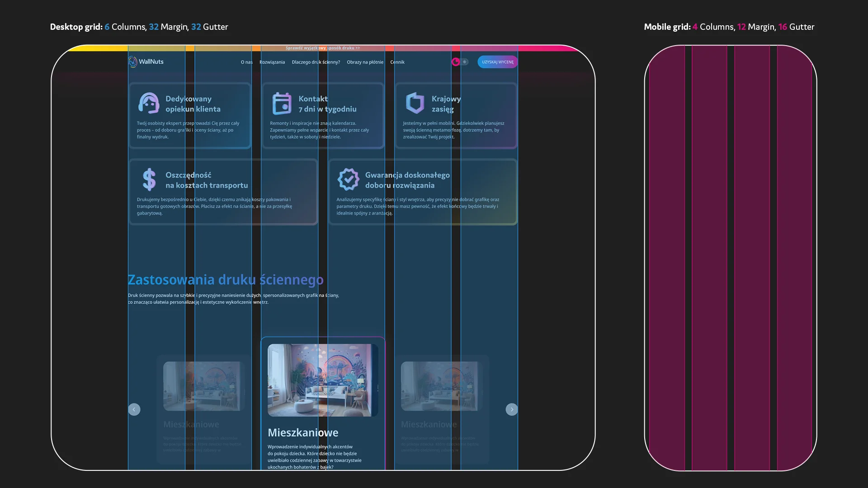Screen dimensions: 868x488
Task: Click the dollar sign icon for Oszczędność
Action: pos(149,180)
